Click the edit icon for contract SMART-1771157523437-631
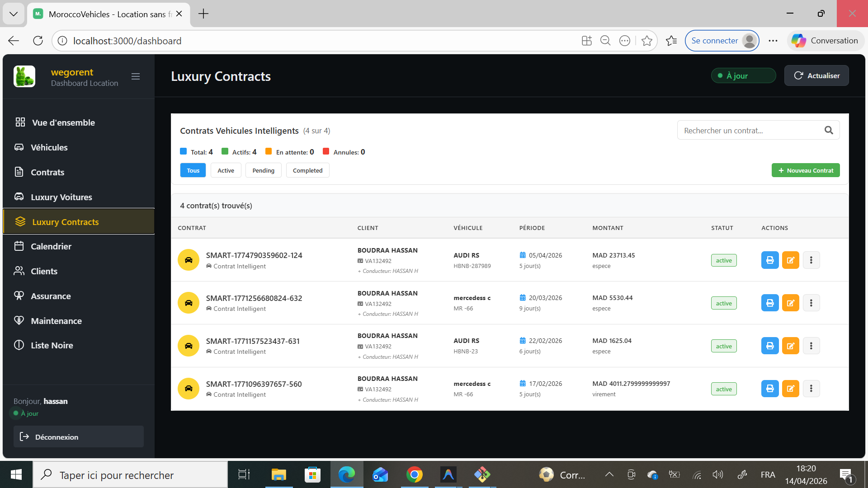This screenshot has width=868, height=488. click(x=790, y=346)
